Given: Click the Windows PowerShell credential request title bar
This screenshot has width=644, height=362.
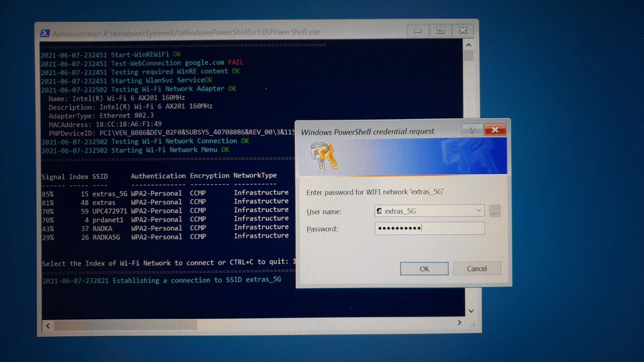Looking at the screenshot, I should coord(369,131).
